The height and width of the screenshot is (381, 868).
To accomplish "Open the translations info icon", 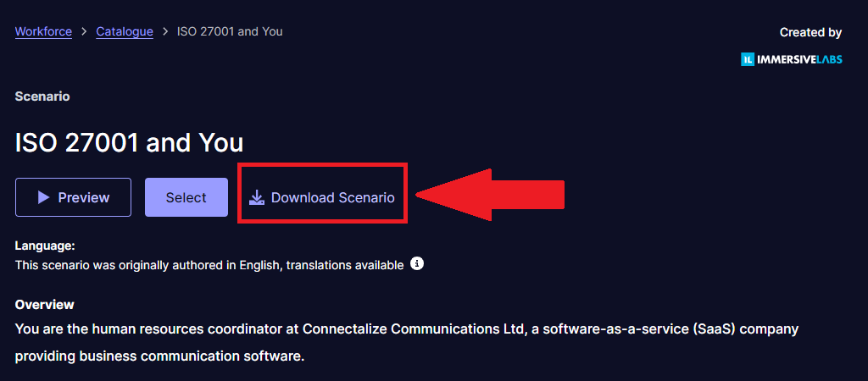I will click(417, 264).
